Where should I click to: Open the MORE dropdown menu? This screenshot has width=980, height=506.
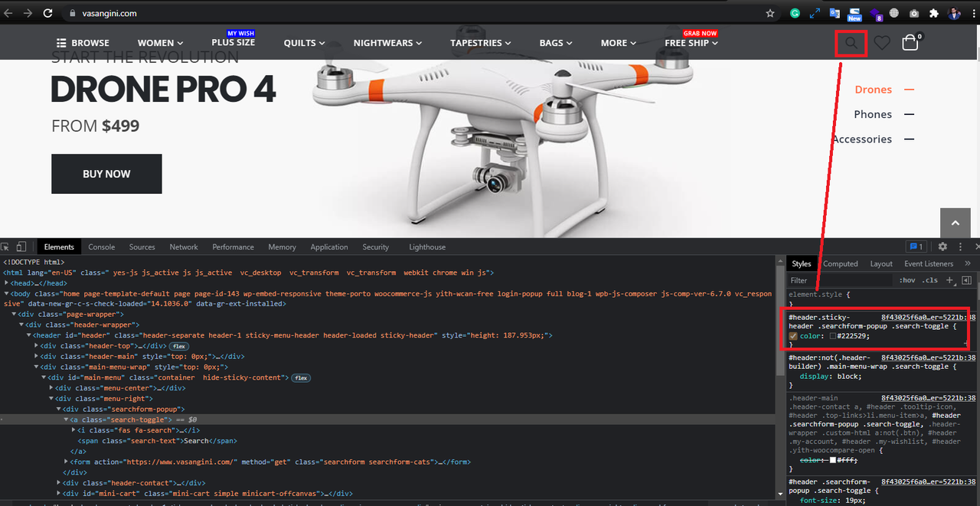pyautogui.click(x=619, y=43)
